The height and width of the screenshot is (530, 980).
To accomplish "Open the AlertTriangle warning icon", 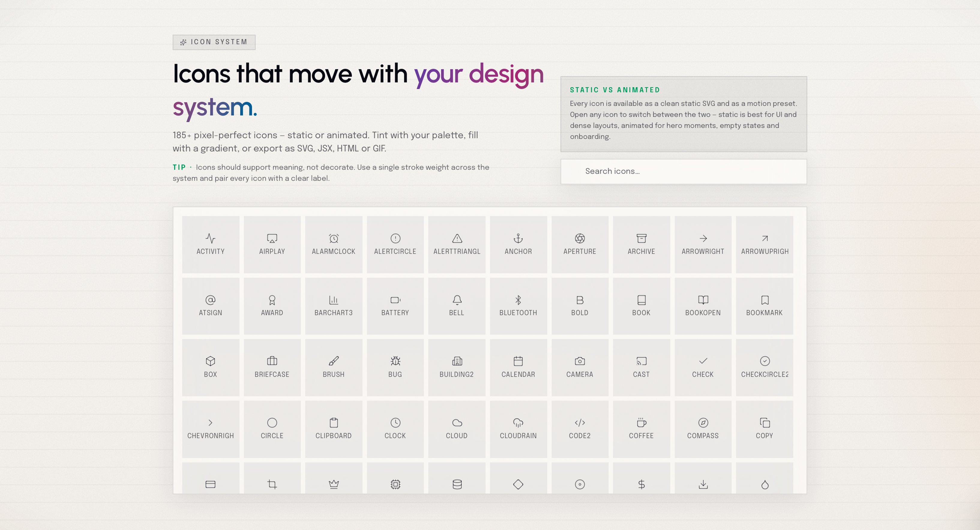I will [457, 244].
